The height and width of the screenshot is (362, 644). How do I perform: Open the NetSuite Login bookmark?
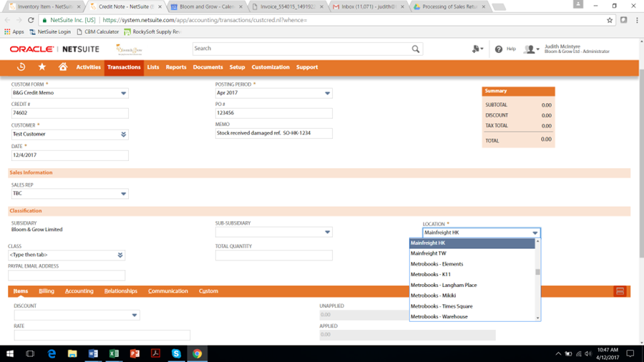pyautogui.click(x=50, y=31)
